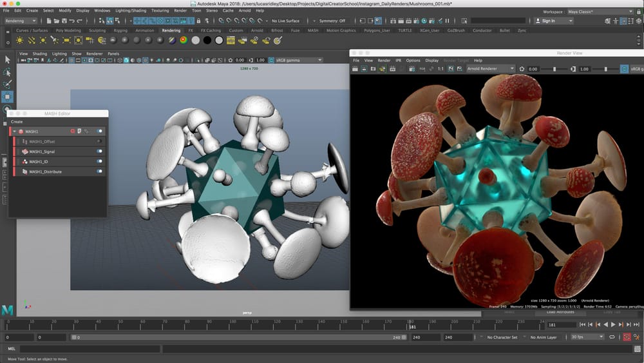Open the 30 fps frame rate dropdown
644x363 pixels.
[x=587, y=337]
